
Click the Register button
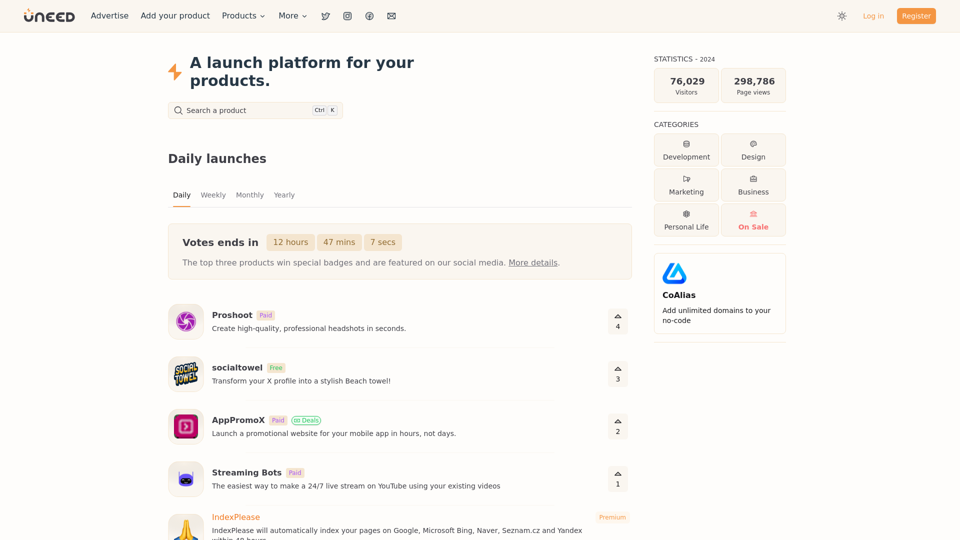pos(916,16)
